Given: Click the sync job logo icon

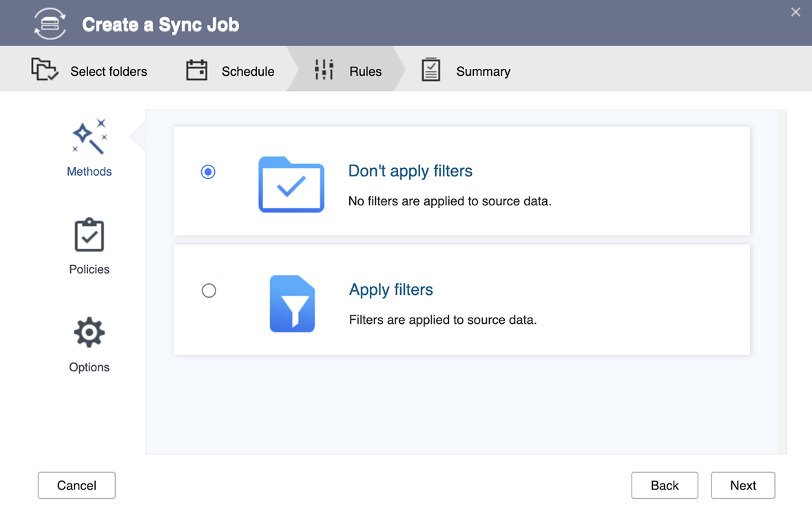Looking at the screenshot, I should (50, 24).
